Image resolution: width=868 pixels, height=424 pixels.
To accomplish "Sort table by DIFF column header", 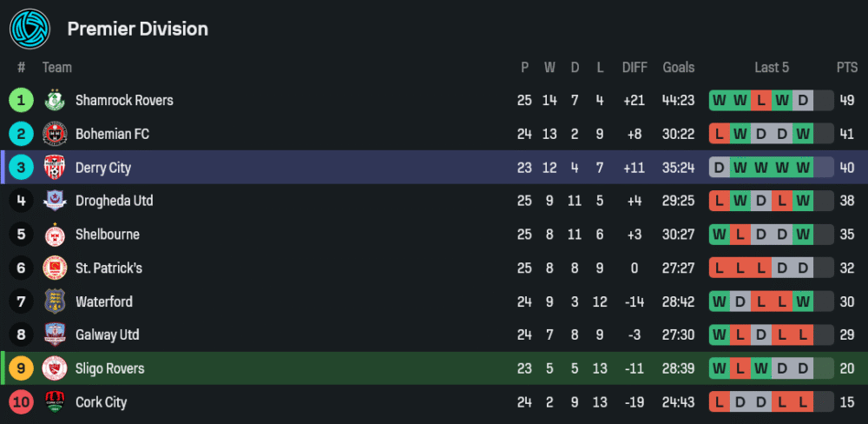I will click(635, 67).
